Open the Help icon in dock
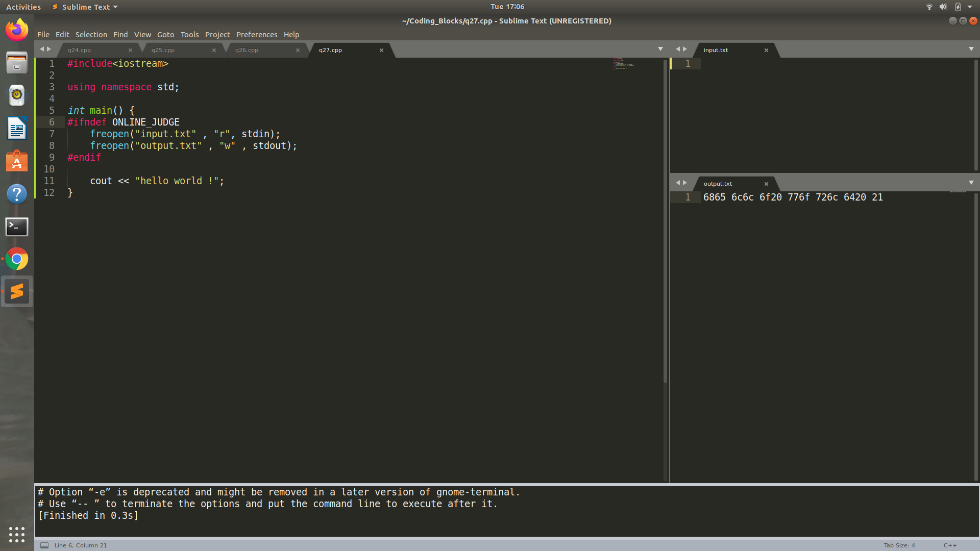This screenshot has height=551, width=980. pos(17,193)
